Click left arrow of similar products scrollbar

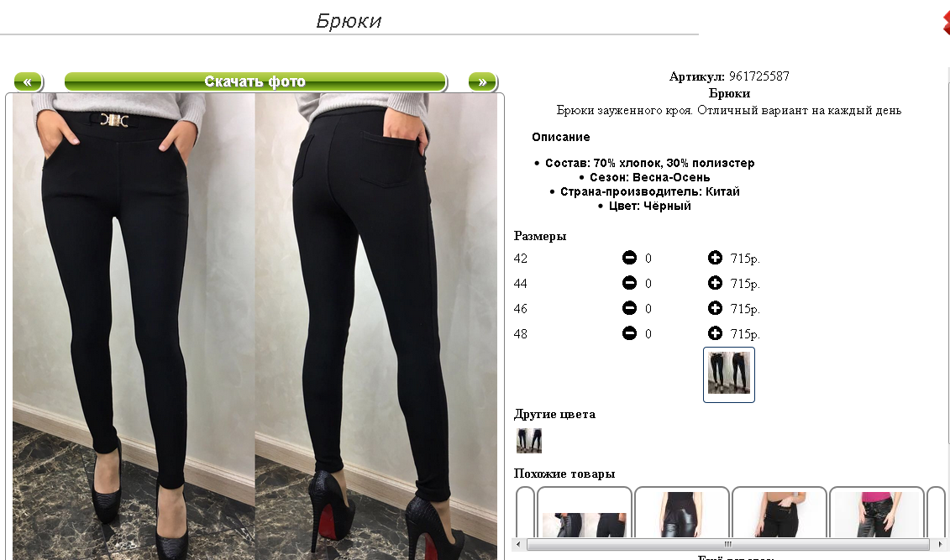[x=518, y=544]
